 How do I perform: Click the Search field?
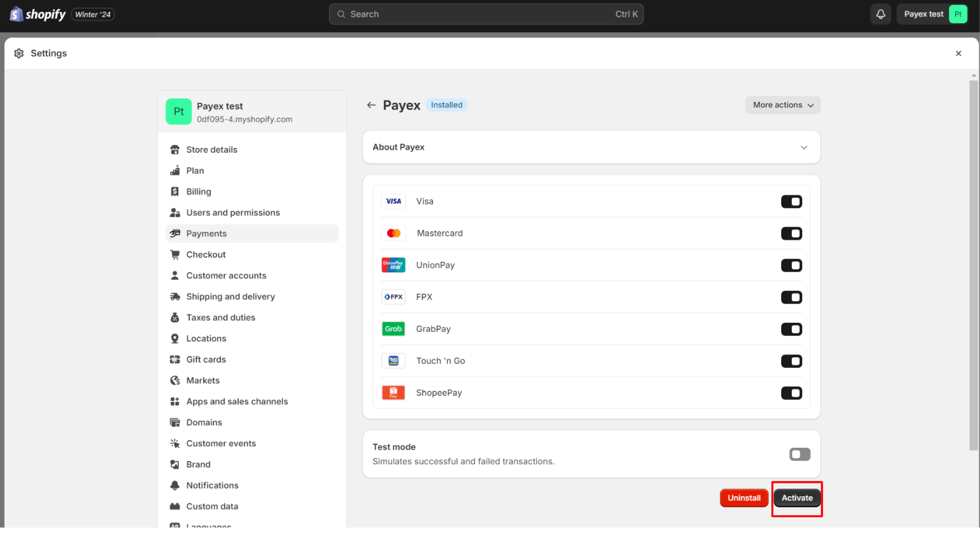[x=486, y=14]
